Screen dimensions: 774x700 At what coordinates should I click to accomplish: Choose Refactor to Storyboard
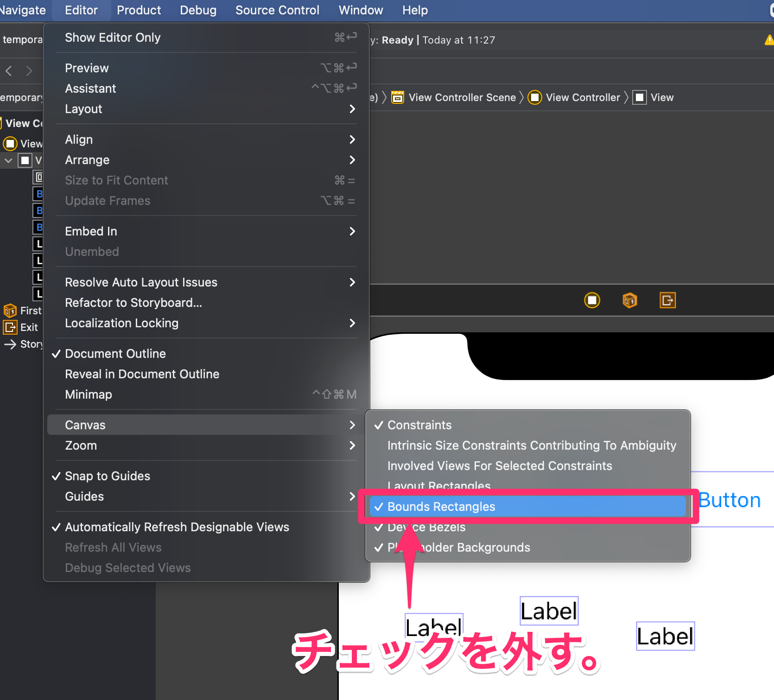pyautogui.click(x=133, y=303)
